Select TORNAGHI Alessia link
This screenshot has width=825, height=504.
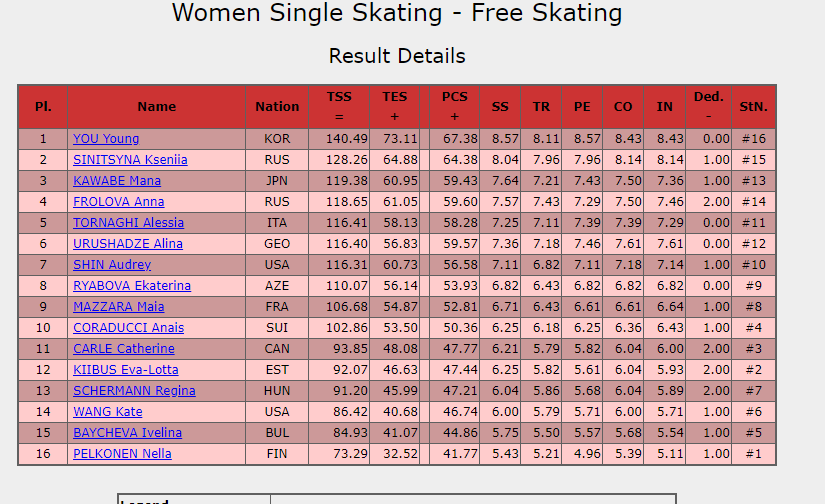[x=128, y=223]
